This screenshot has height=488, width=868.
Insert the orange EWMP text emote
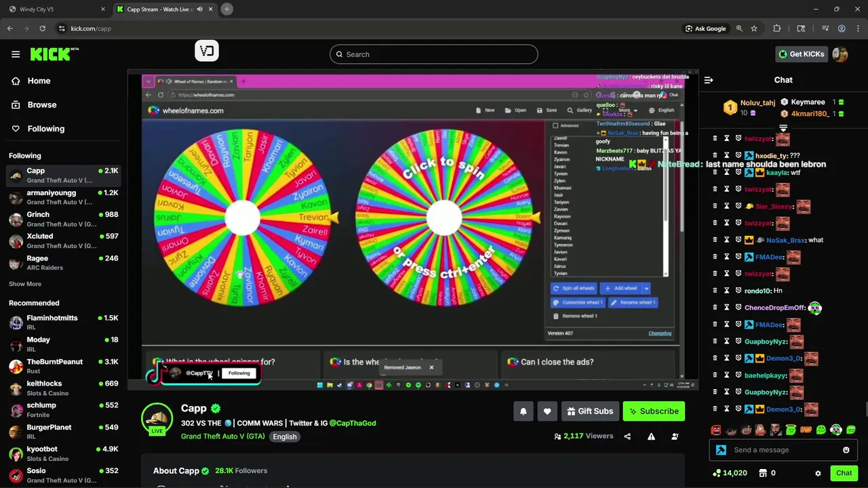[806, 430]
